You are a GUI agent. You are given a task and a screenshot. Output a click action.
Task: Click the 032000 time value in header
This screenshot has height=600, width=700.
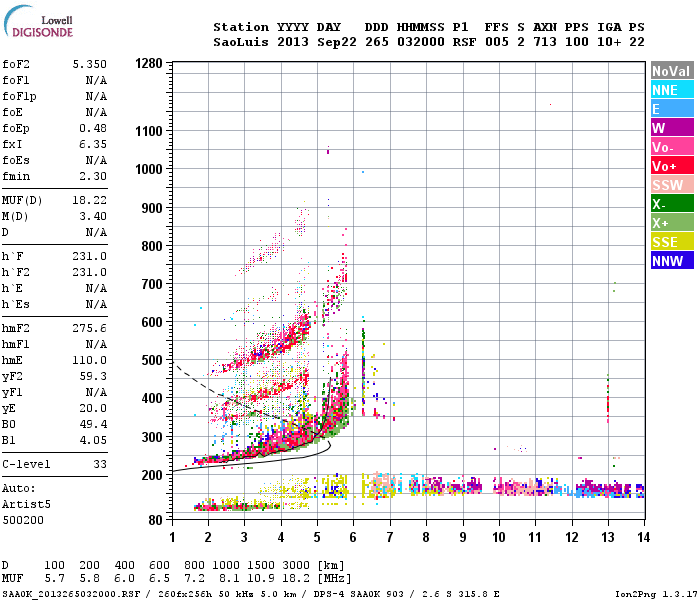click(421, 42)
